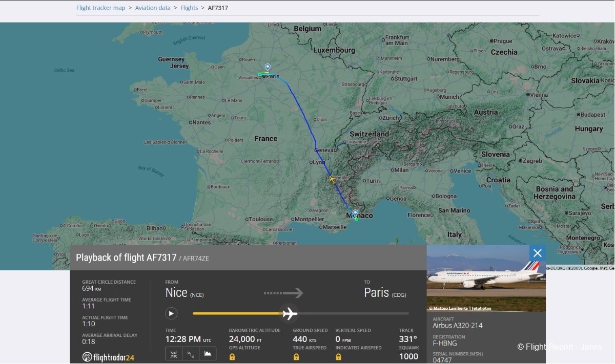Toggle the flight route path icon
This screenshot has height=364, width=615.
[x=191, y=354]
